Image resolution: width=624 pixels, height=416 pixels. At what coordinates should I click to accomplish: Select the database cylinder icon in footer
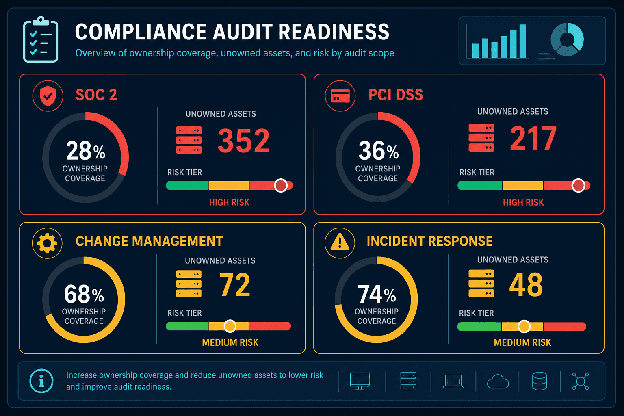point(539,381)
